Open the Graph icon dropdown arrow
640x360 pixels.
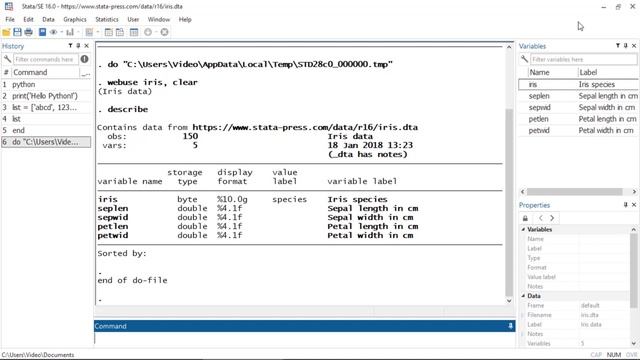point(78,32)
